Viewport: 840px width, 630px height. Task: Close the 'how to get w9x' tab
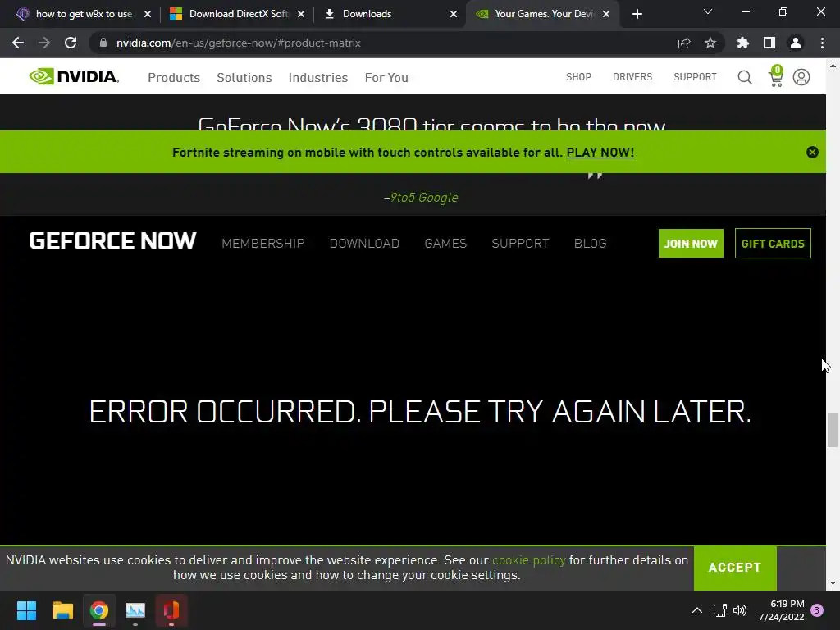[x=148, y=14]
